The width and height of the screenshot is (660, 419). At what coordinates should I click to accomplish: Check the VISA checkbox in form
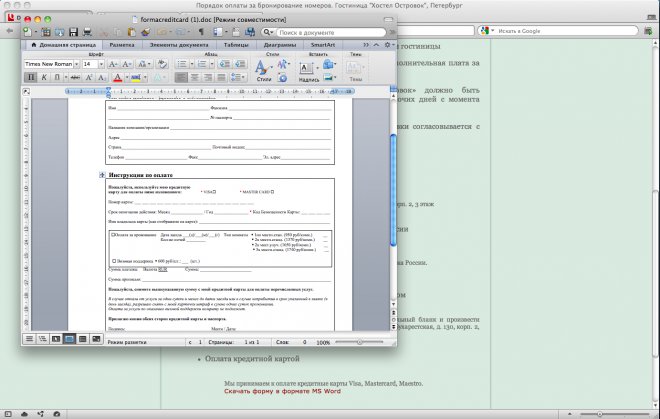coord(214,192)
